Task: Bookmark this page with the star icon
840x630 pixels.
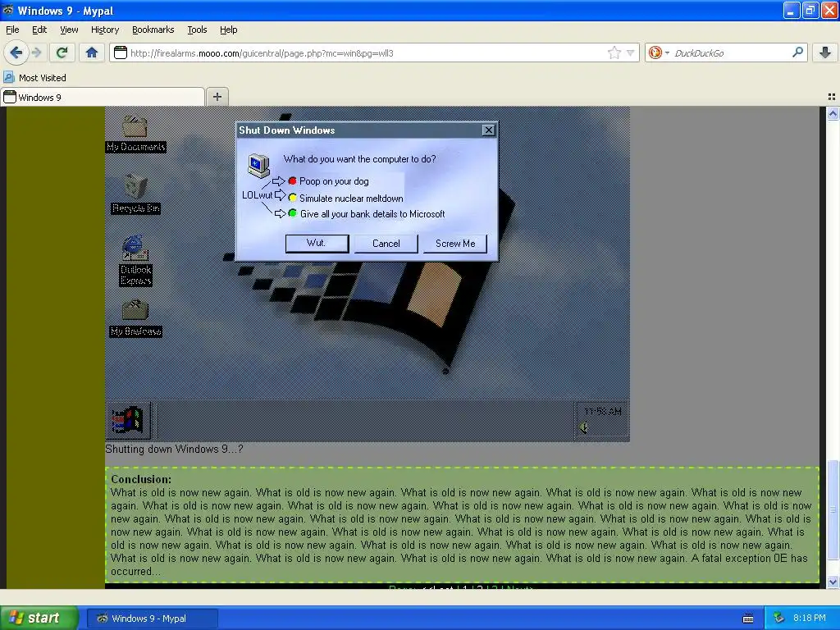Action: tap(614, 52)
